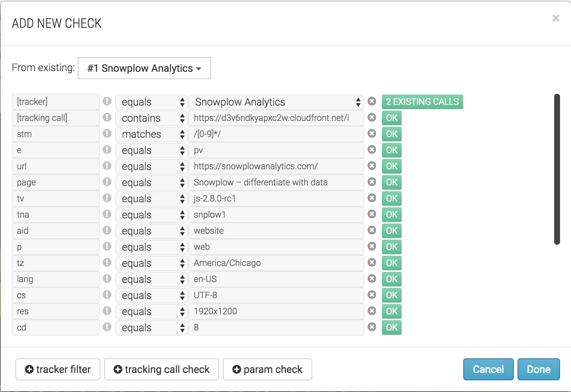Remove the tz row via its x icon

372,263
